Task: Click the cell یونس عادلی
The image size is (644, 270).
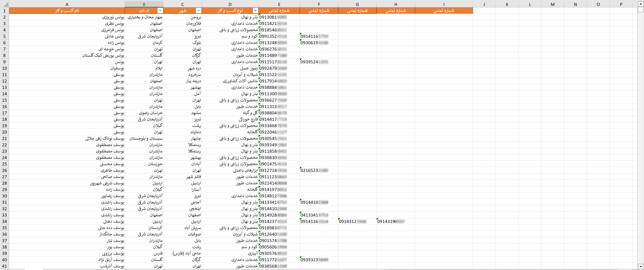Action: click(x=67, y=36)
